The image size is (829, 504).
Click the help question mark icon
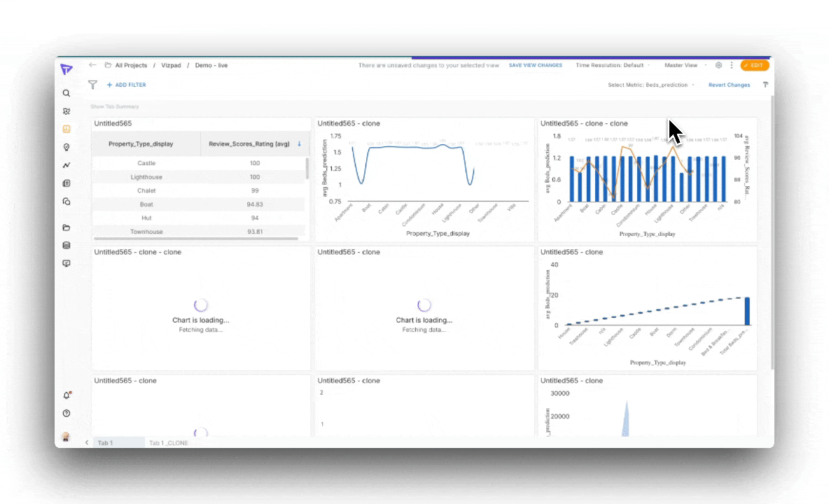click(x=67, y=414)
